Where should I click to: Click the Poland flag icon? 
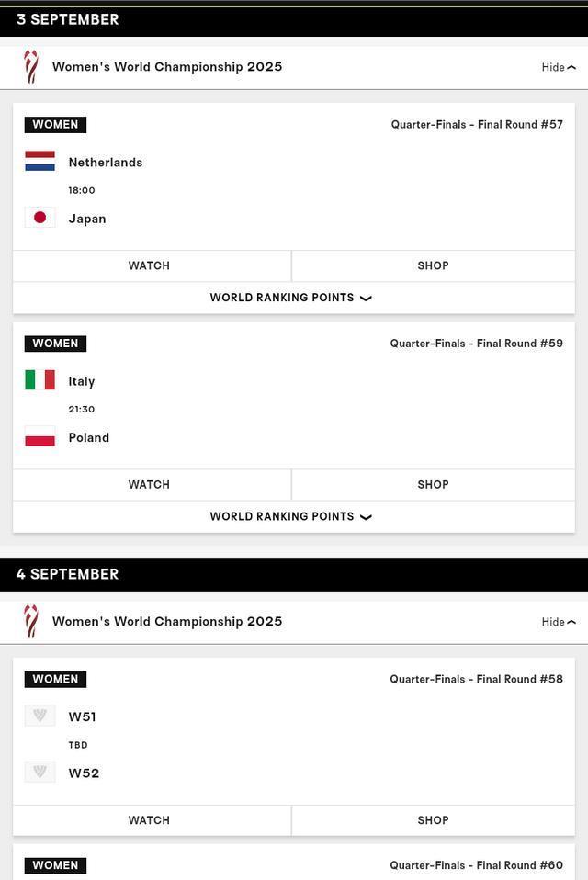40,437
